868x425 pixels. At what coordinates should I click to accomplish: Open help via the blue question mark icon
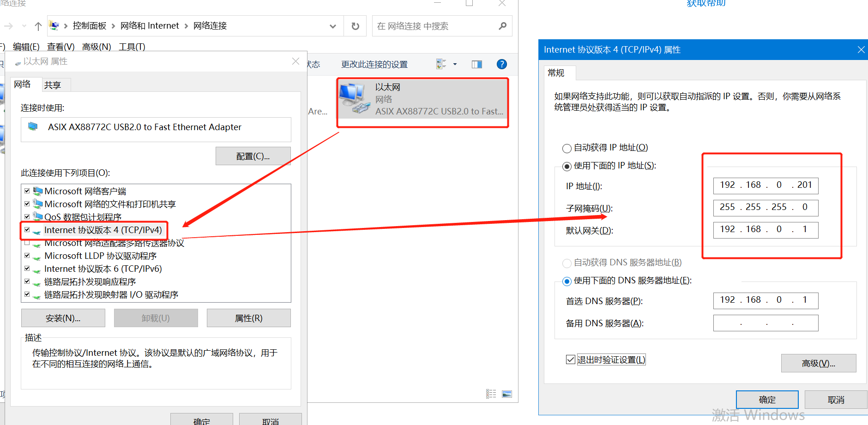[x=501, y=65]
